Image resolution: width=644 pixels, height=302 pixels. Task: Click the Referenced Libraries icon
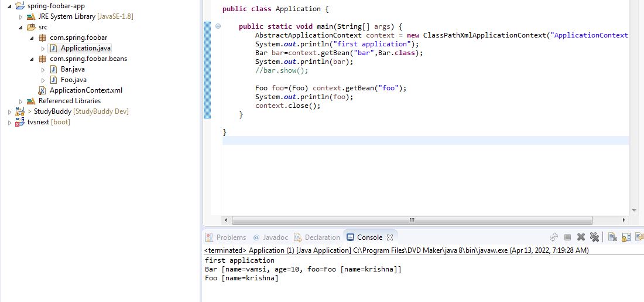click(31, 101)
